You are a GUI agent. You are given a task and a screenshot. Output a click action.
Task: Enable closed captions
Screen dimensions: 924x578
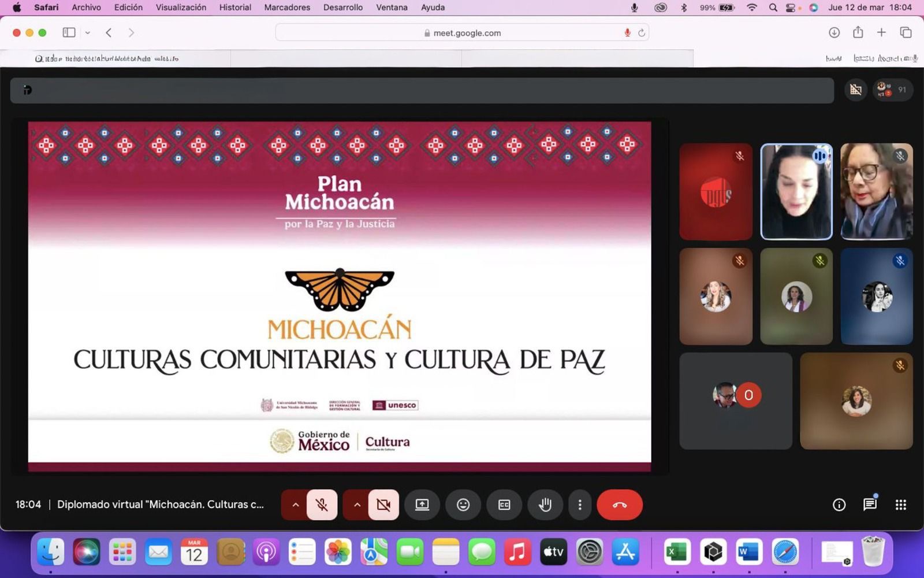504,505
